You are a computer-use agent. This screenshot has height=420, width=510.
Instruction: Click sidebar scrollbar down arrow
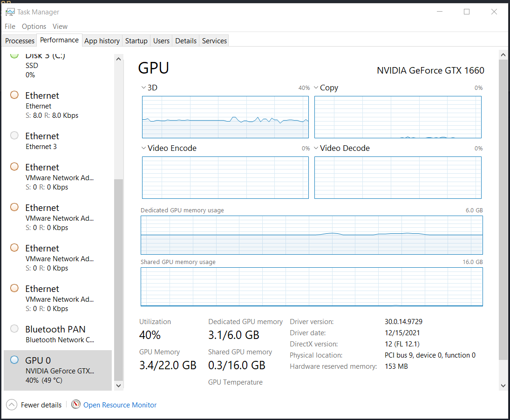click(x=118, y=386)
